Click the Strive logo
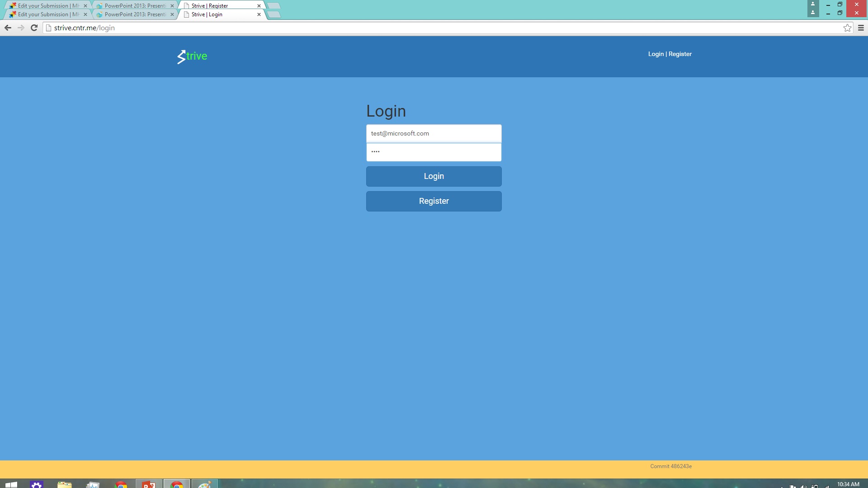 pyautogui.click(x=192, y=56)
